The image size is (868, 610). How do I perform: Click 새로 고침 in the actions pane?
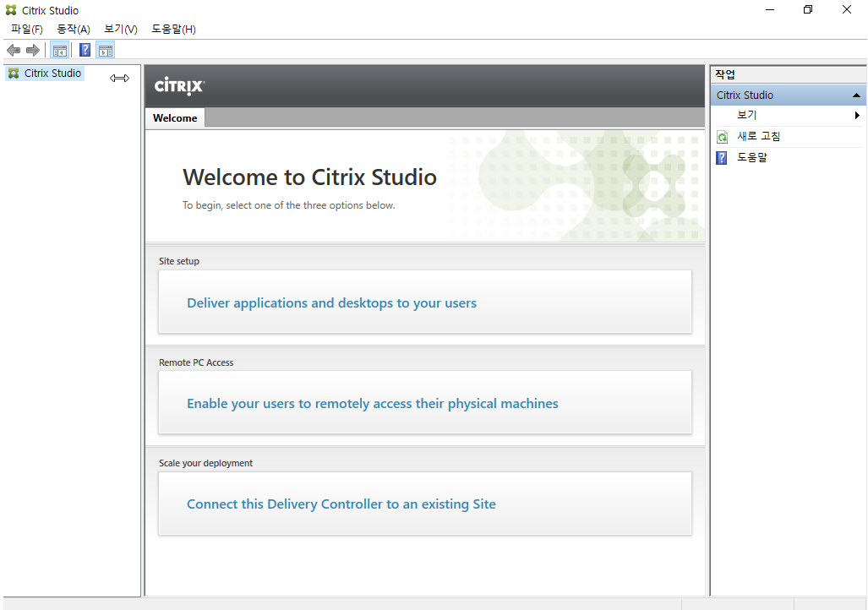pos(758,136)
